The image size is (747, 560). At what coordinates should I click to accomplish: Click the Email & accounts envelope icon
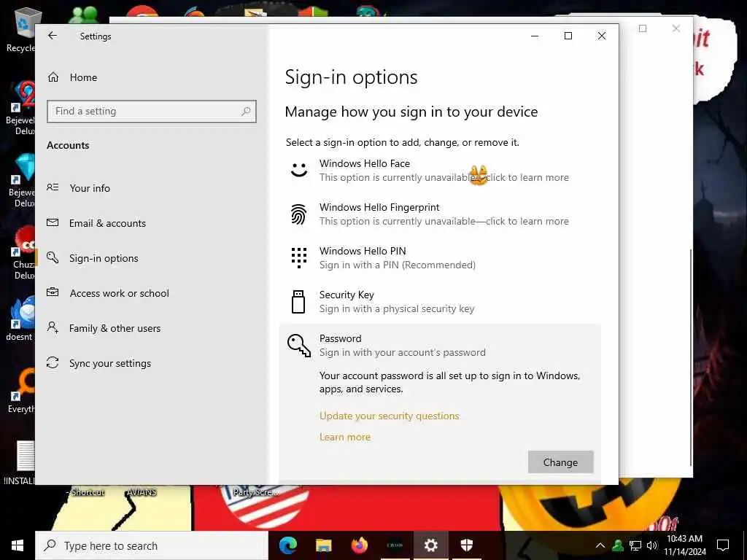click(x=53, y=223)
